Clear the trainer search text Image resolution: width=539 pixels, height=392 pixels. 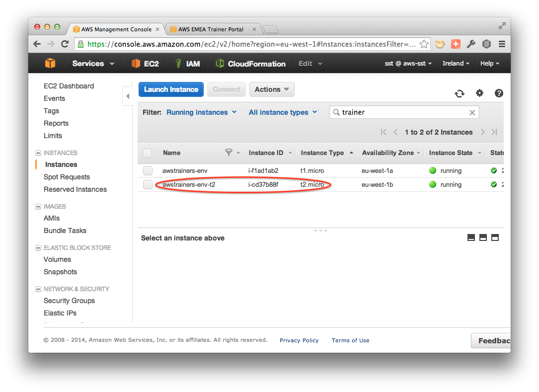(472, 112)
